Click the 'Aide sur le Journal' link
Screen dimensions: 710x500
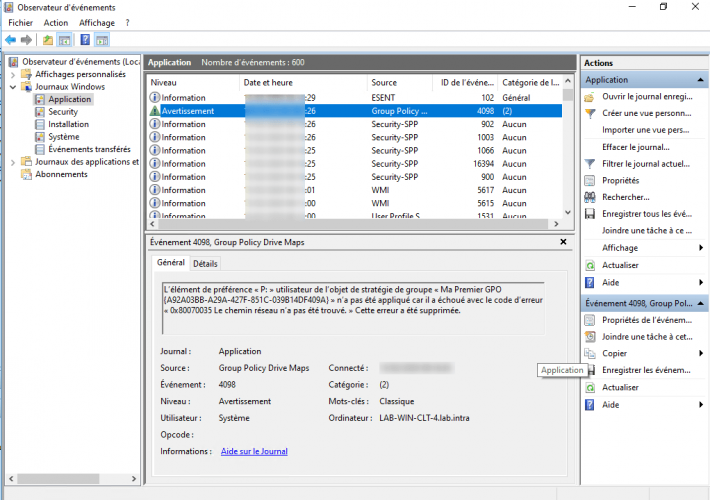coord(254,452)
